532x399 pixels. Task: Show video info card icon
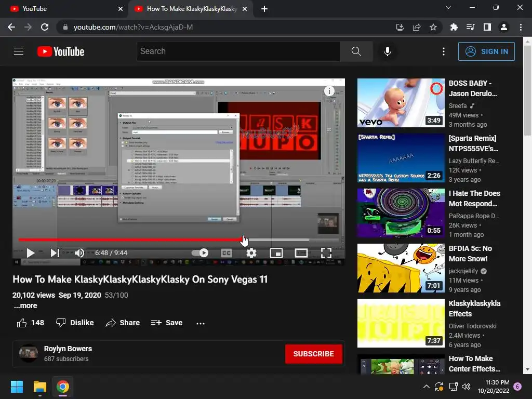329,91
